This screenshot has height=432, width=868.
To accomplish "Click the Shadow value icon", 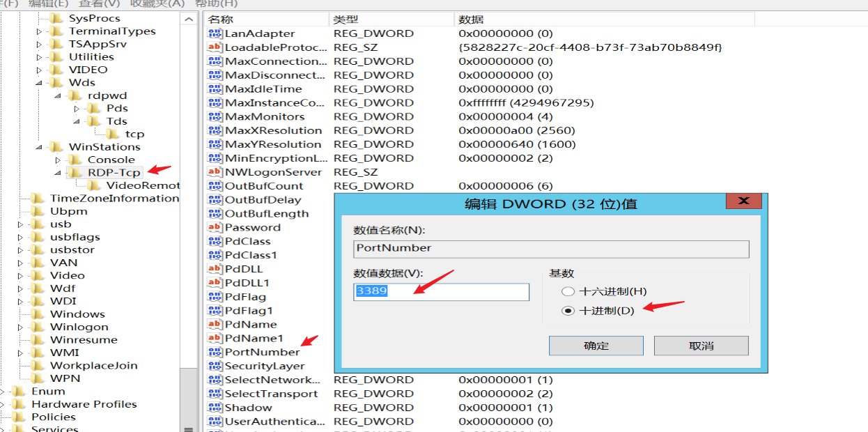I will click(x=215, y=408).
